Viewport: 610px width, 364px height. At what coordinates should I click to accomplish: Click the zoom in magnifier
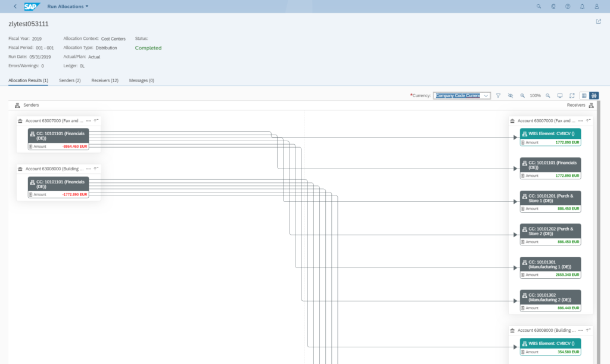[522, 95]
